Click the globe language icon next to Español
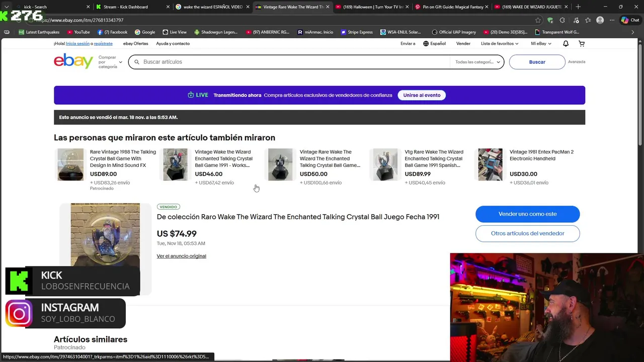 (x=426, y=44)
